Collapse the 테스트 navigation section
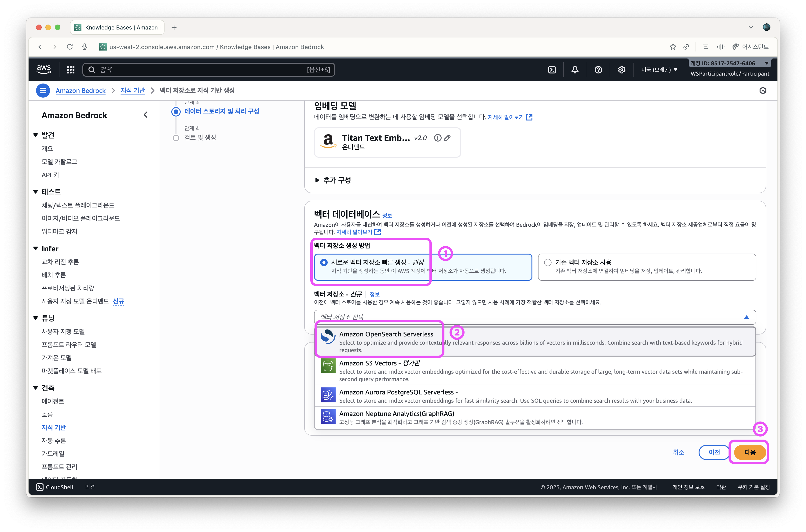The height and width of the screenshot is (532, 806). pos(35,192)
